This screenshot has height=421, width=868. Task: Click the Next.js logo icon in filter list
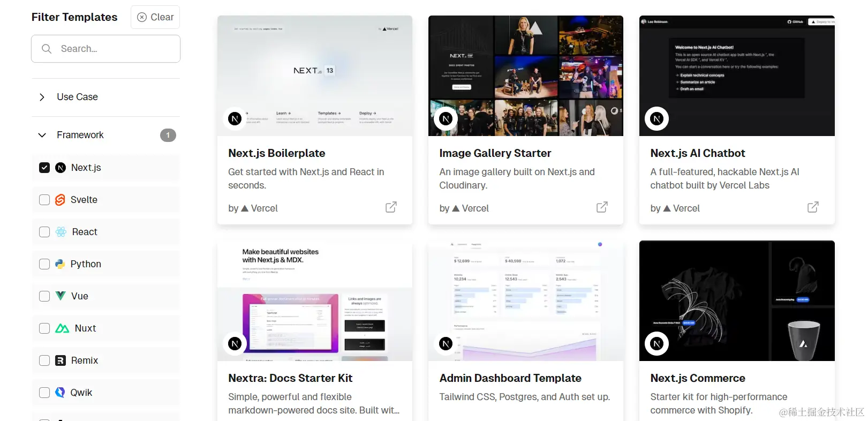tap(61, 168)
